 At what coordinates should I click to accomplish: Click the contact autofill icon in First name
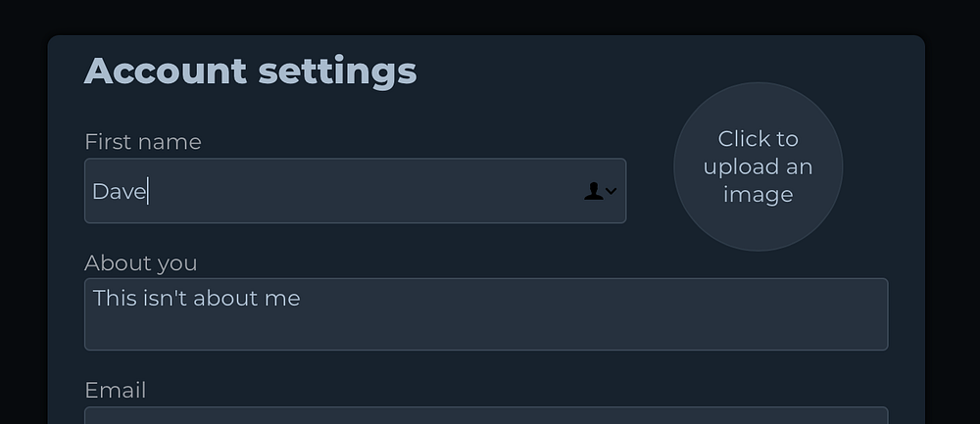point(593,191)
